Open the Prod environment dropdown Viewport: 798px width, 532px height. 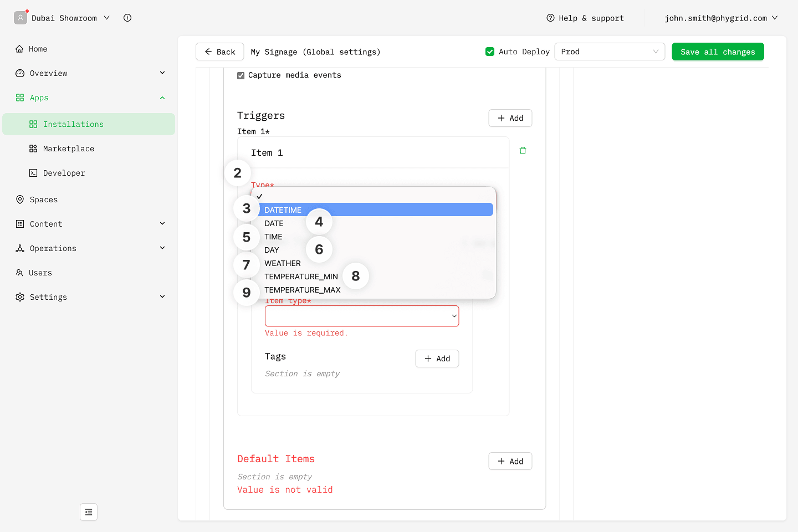click(609, 52)
